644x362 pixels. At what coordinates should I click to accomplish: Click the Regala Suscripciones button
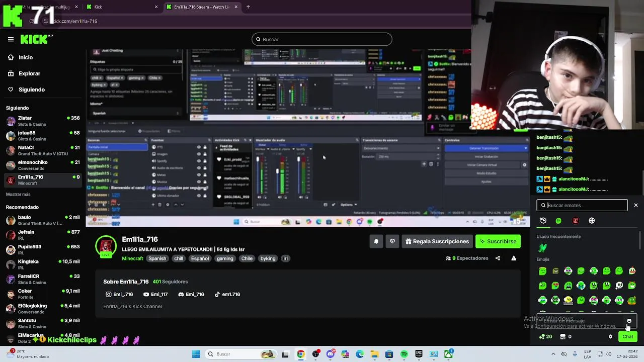pyautogui.click(x=437, y=241)
